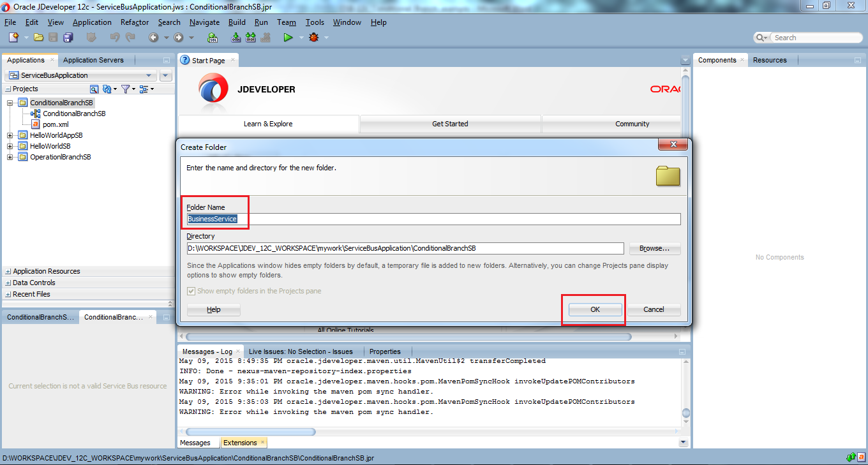This screenshot has height=465, width=868.
Task: Click the Undo arrow icon
Action: (115, 38)
